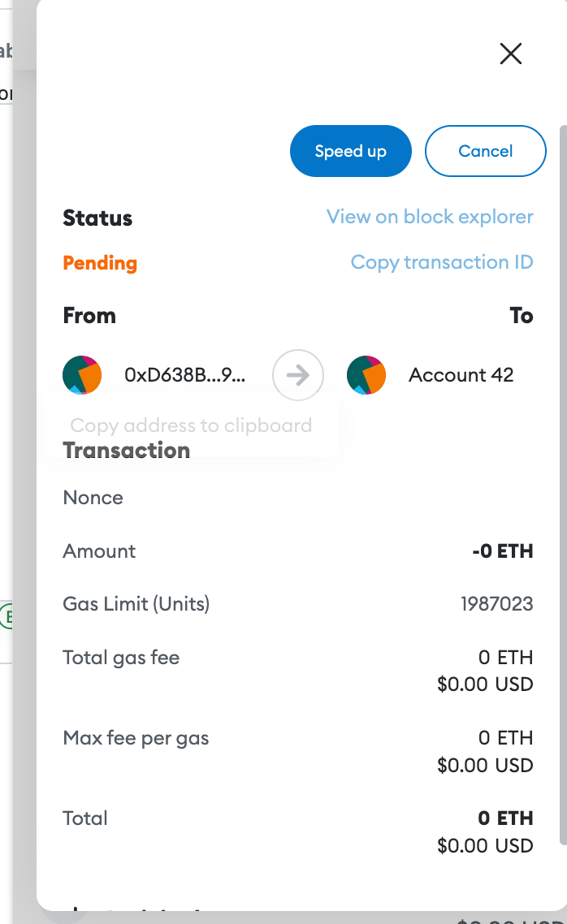Screen dimensions: 567x924
Task: Click the X icon to dismiss transaction details
Action: click(x=510, y=54)
